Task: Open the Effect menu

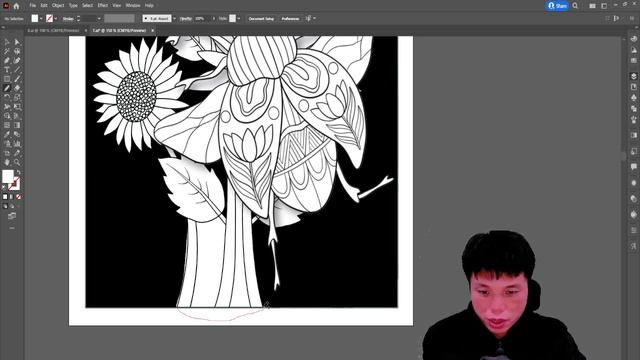Action: pyautogui.click(x=102, y=6)
